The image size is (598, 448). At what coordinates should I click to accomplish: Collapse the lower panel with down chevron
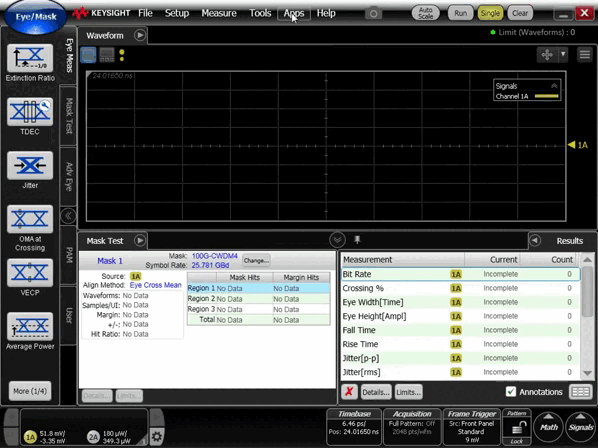point(337,240)
